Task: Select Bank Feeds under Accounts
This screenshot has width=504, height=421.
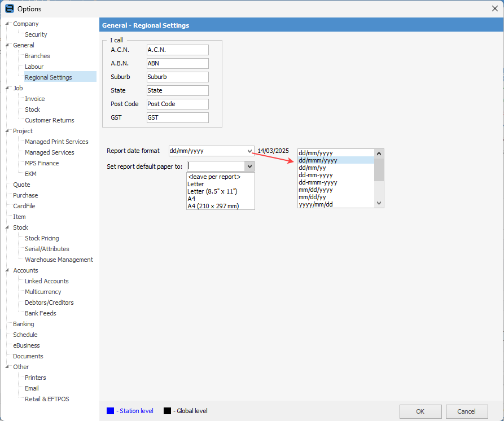Action: (40, 313)
